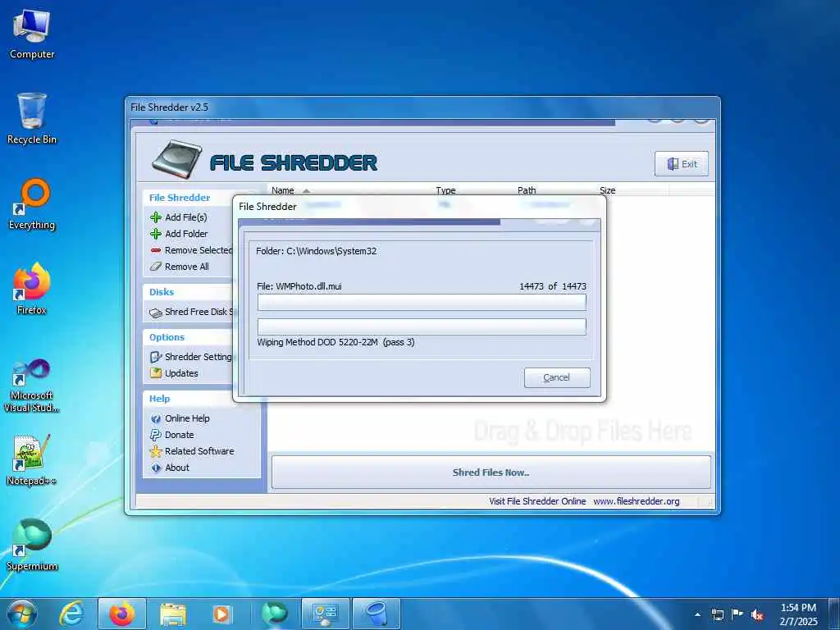Click the Disks section header
This screenshot has height=630, width=840.
coord(162,292)
